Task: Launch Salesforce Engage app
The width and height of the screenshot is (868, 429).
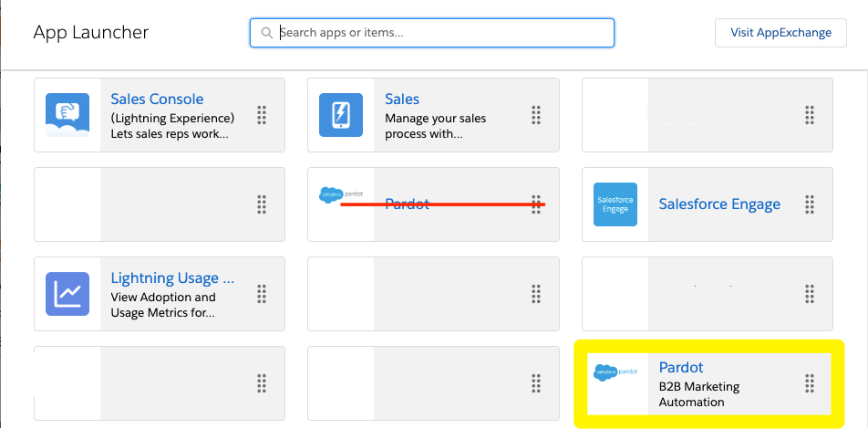Action: click(719, 204)
